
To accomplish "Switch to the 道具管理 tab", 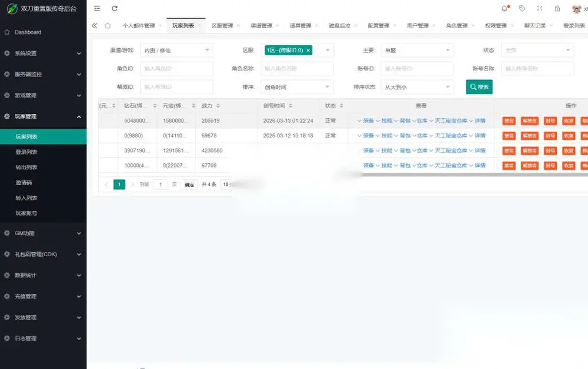I will (300, 25).
